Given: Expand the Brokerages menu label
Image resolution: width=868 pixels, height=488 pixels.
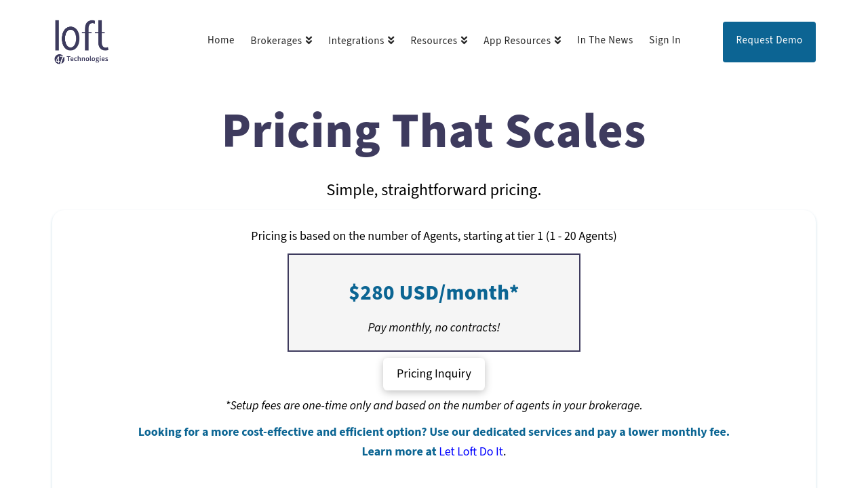Looking at the screenshot, I should (276, 41).
